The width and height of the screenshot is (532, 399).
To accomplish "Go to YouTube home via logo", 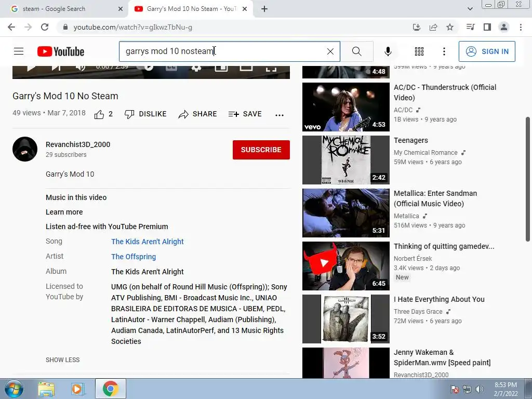I will 61,51.
